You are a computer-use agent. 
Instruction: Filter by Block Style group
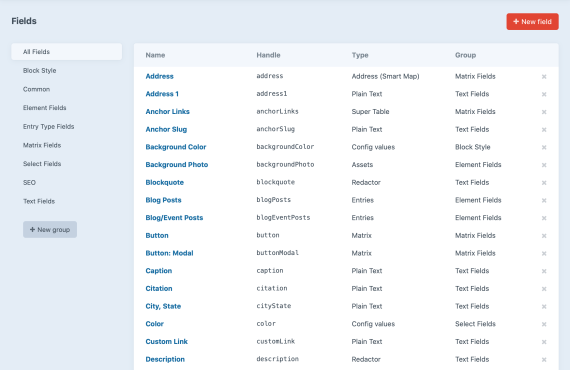39,71
